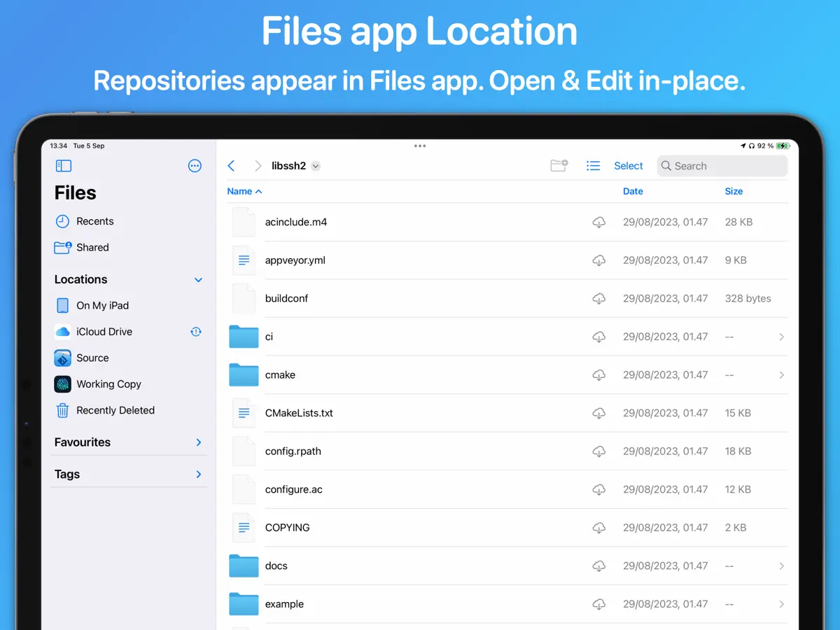Download buildconf via cloud icon
Image resolution: width=840 pixels, height=630 pixels.
coord(599,298)
